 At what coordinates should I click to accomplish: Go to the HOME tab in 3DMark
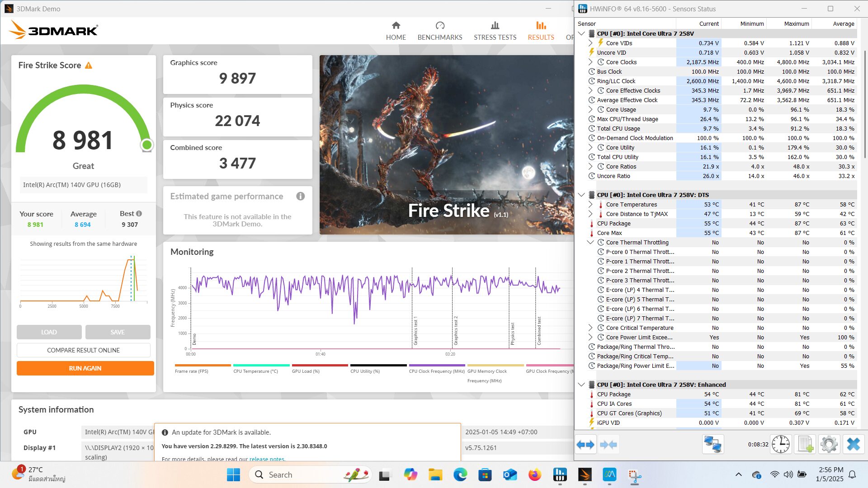(396, 31)
